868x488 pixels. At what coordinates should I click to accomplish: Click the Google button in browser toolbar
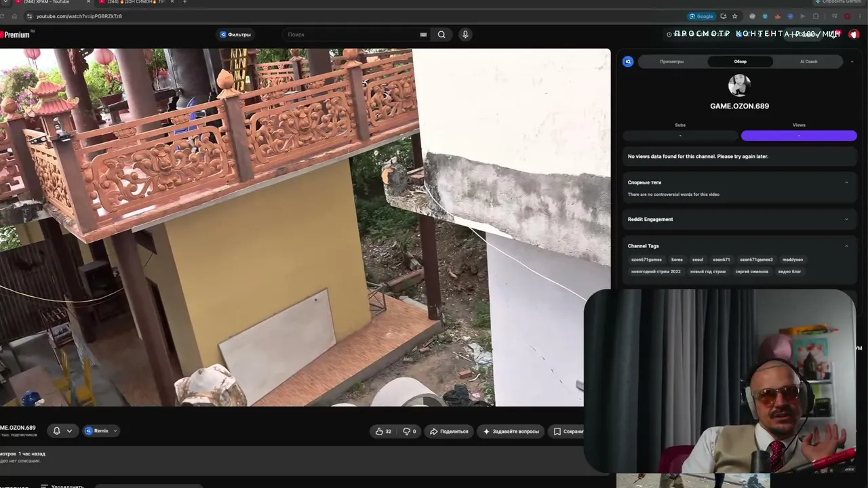[x=701, y=16]
